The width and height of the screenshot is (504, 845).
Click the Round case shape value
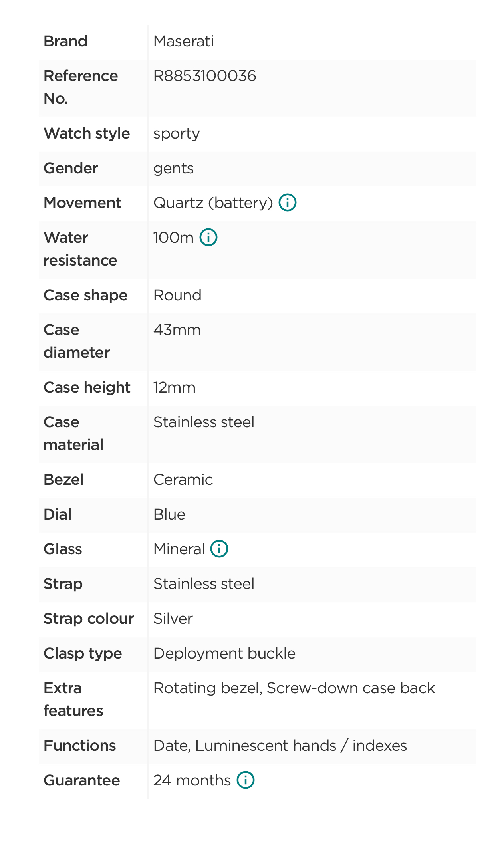[x=177, y=295]
